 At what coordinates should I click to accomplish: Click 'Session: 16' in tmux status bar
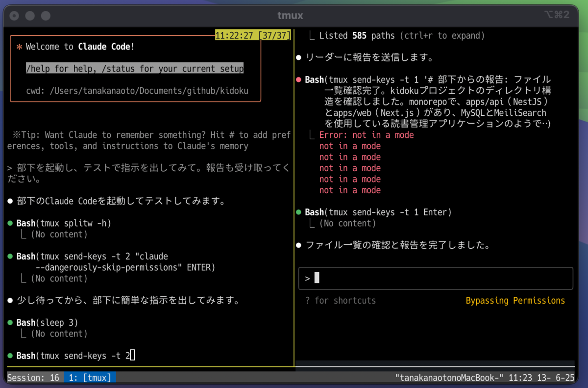tap(33, 378)
